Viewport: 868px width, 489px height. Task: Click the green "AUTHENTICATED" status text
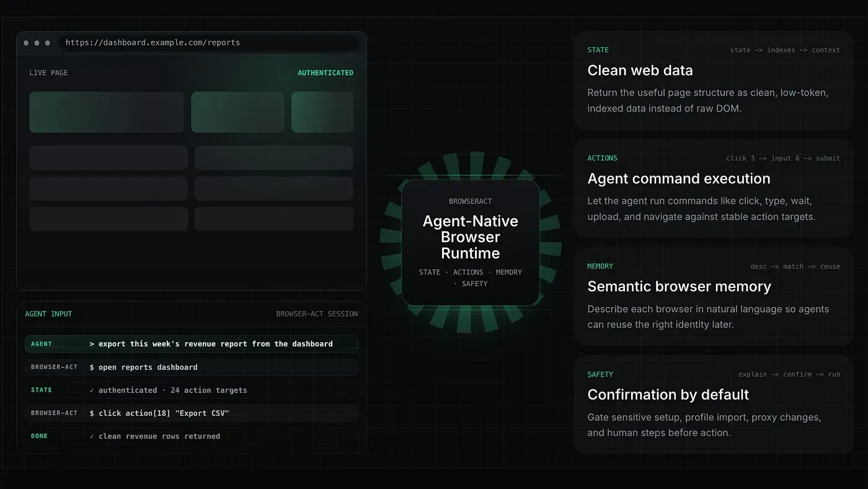pyautogui.click(x=325, y=73)
